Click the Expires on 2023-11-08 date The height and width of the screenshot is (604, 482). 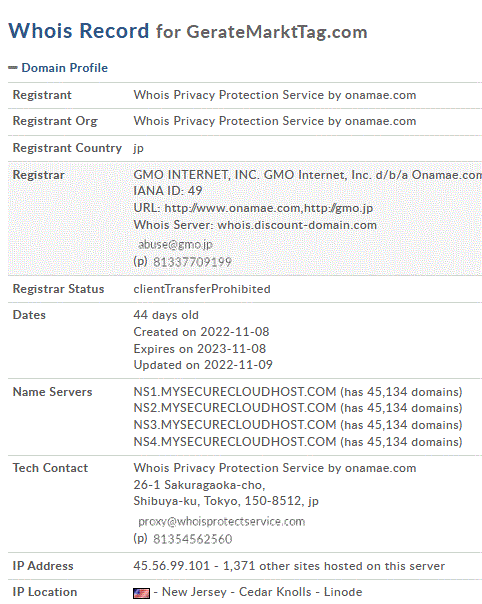[200, 349]
